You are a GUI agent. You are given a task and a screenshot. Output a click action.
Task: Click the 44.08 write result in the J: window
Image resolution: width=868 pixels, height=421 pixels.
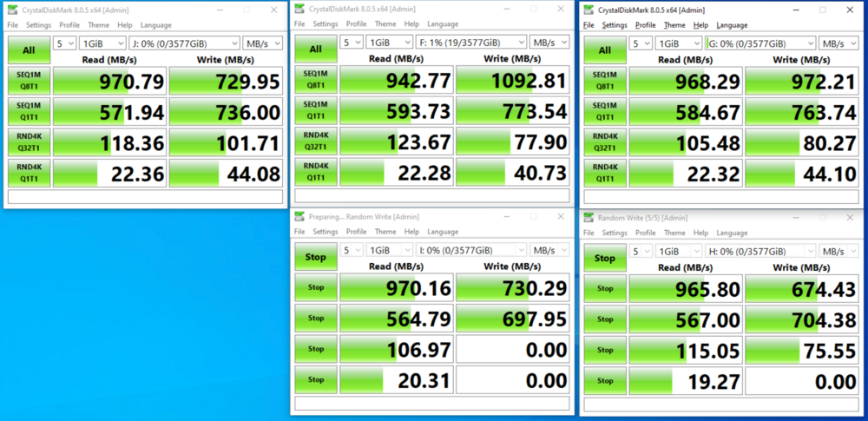tap(226, 174)
